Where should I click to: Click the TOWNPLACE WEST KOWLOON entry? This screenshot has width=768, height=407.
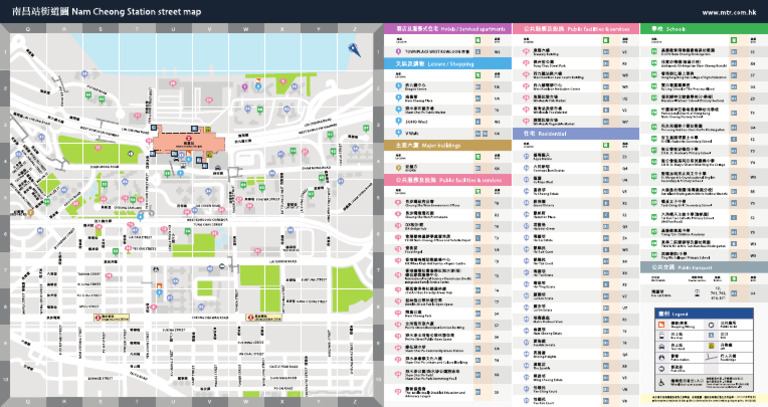pyautogui.click(x=437, y=51)
